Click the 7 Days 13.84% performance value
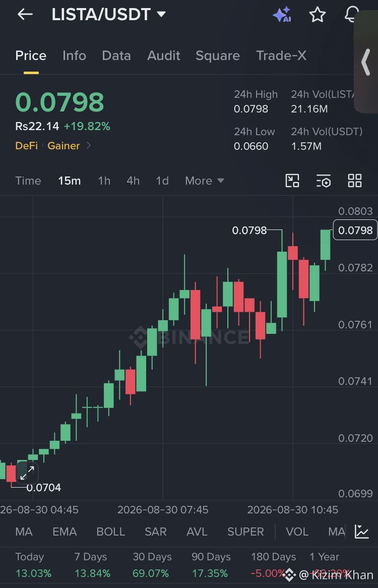378x588 pixels. (x=93, y=573)
